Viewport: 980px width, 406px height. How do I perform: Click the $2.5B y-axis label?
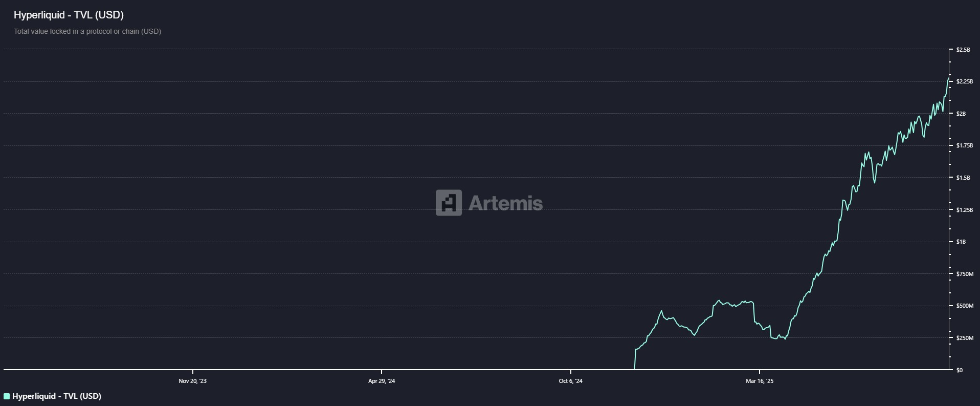click(x=963, y=50)
